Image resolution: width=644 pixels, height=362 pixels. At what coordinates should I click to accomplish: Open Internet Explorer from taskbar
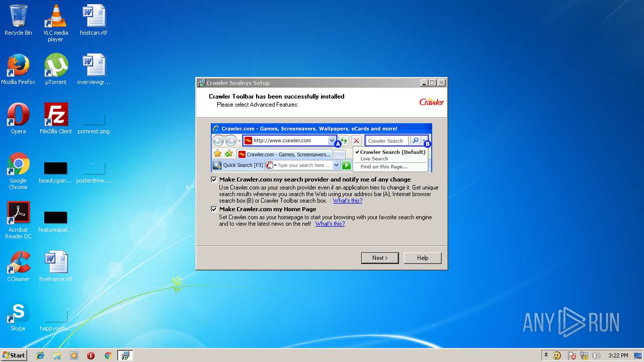tap(40, 355)
